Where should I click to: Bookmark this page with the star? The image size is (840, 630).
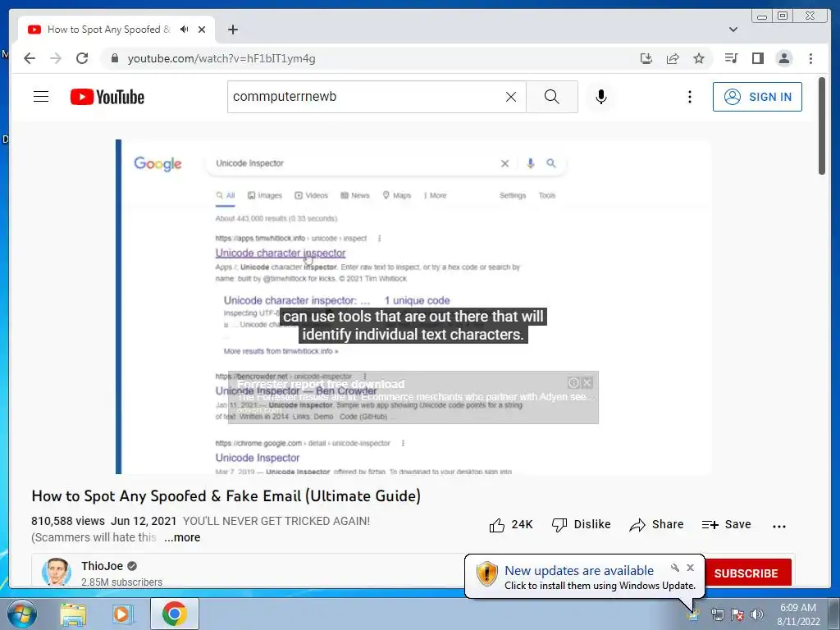pos(699,58)
